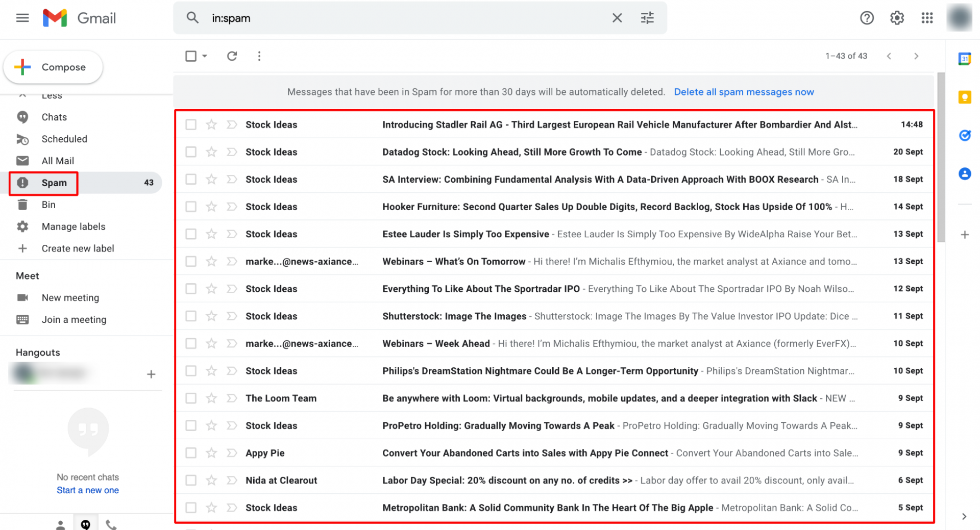Screen dimensions: 980x530
Task: Star the Stadler Rail AG email
Action: (x=211, y=124)
